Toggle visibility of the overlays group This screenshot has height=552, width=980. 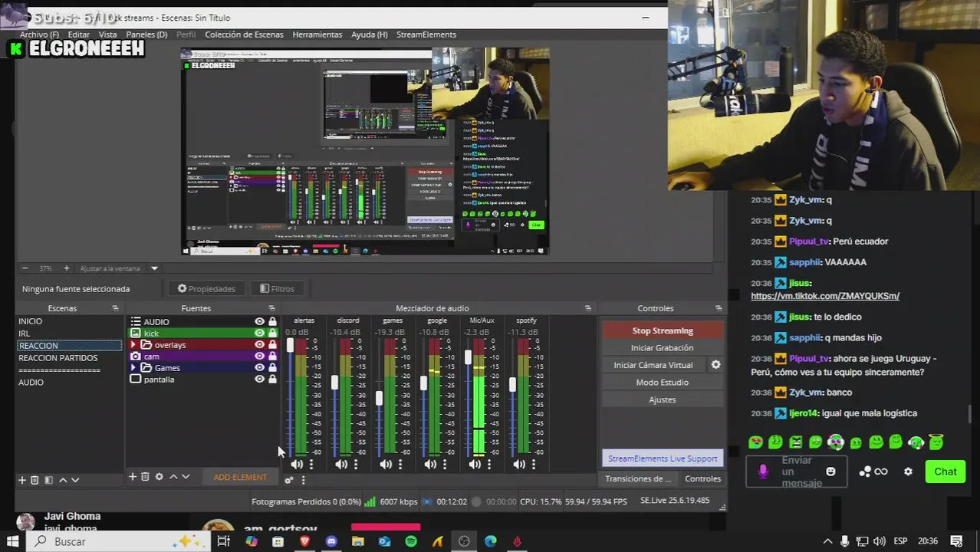259,345
